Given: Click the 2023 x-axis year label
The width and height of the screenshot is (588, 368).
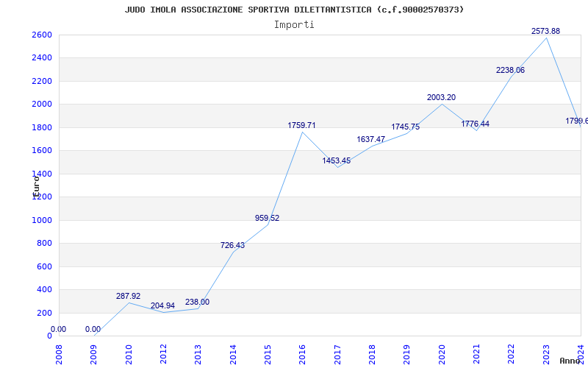Looking at the screenshot, I should coord(546,355).
